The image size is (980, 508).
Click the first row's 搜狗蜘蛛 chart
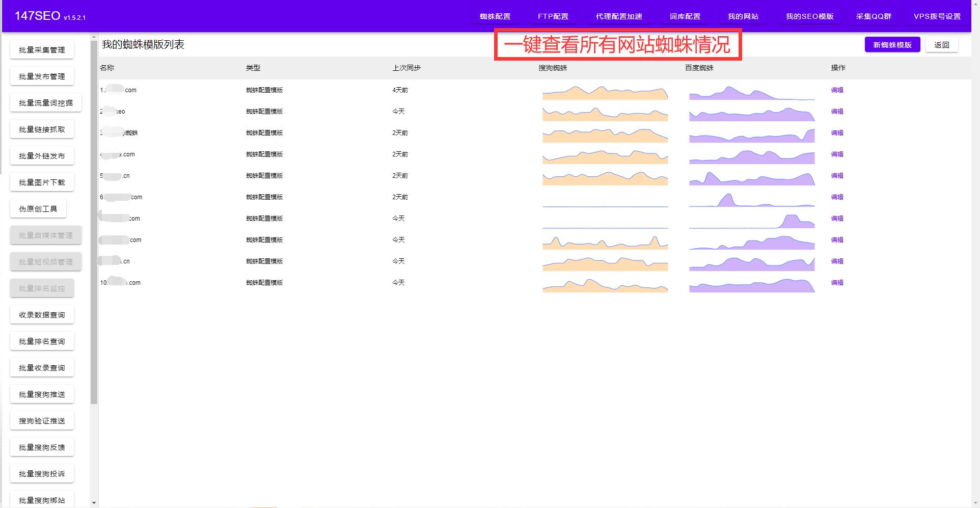605,93
